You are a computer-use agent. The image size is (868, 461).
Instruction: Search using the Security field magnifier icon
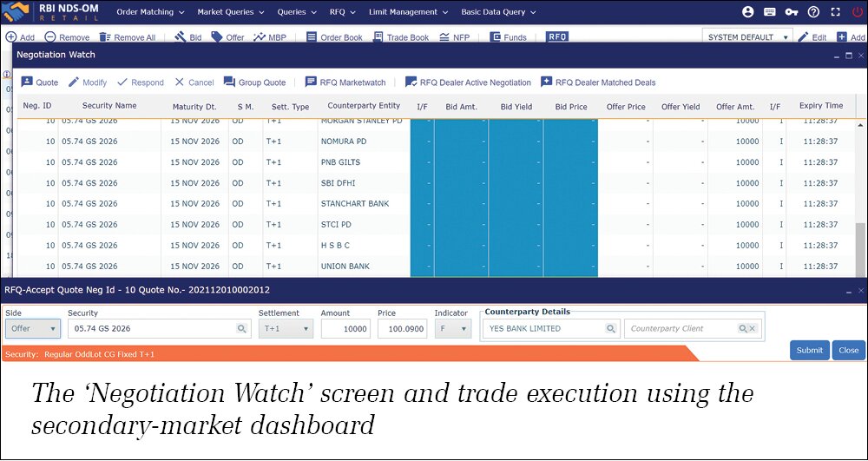(x=241, y=329)
